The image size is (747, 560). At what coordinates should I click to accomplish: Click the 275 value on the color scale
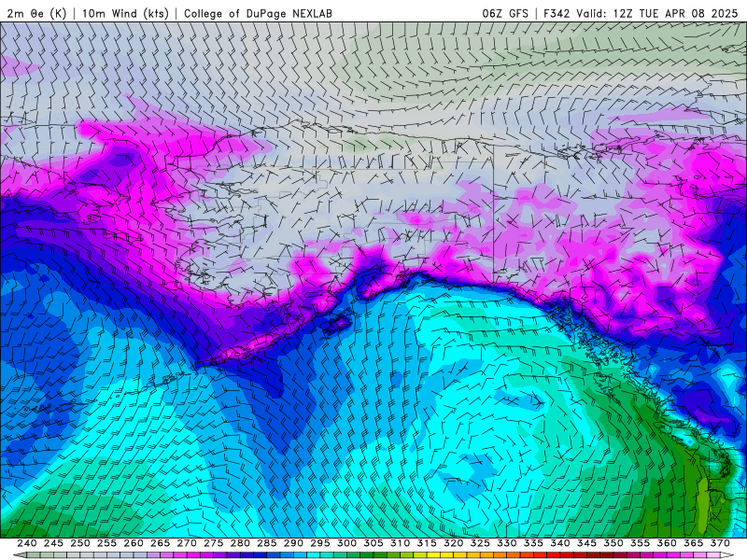[214, 543]
